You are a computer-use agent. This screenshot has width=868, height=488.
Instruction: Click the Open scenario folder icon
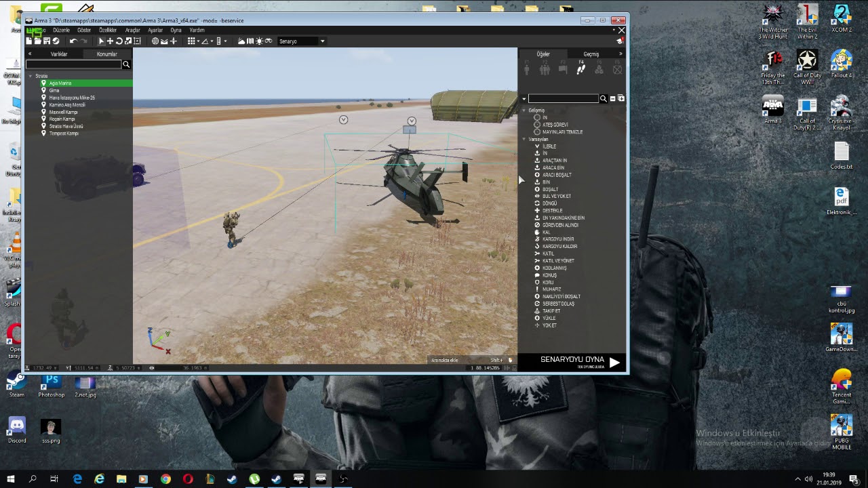pos(38,41)
